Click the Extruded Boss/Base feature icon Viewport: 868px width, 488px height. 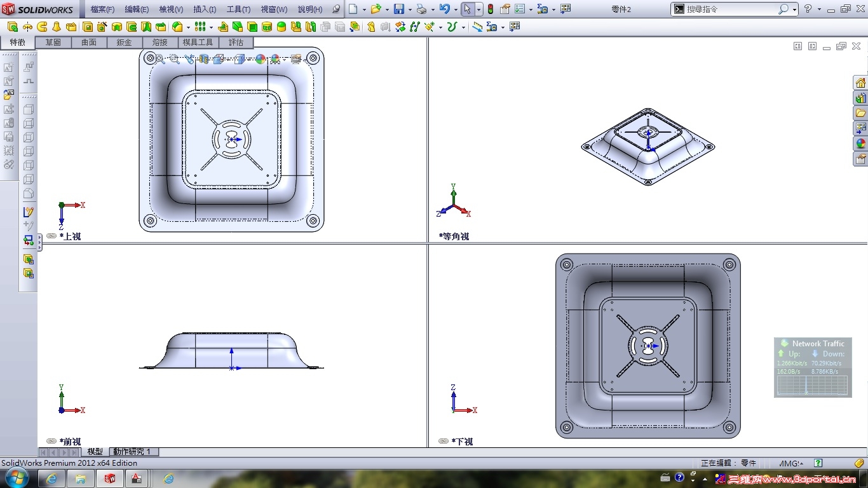pyautogui.click(x=13, y=27)
